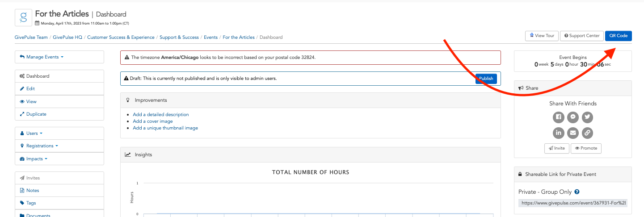
Task: Expand the Users menu
Action: tap(59, 133)
